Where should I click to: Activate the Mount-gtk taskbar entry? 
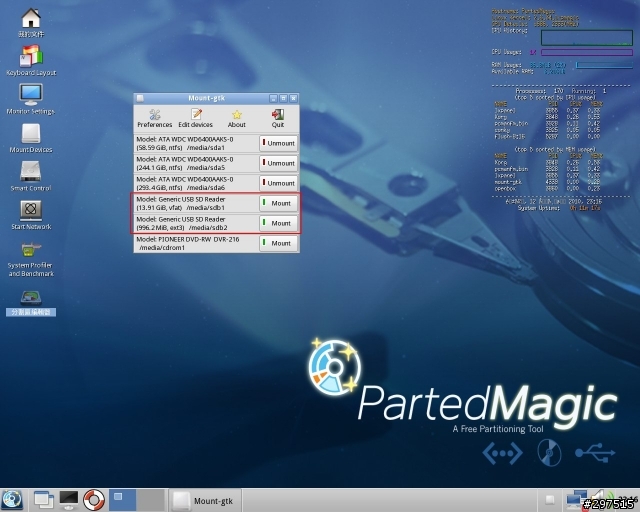point(205,501)
